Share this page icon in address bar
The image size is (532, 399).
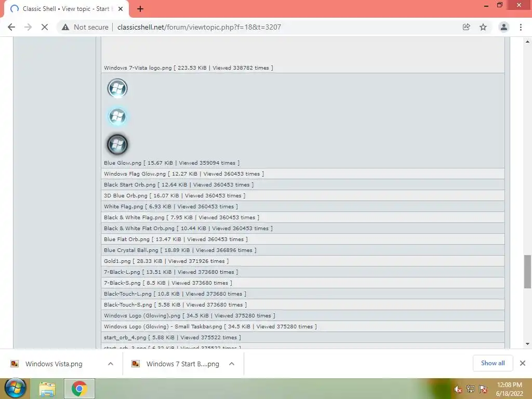tap(467, 27)
